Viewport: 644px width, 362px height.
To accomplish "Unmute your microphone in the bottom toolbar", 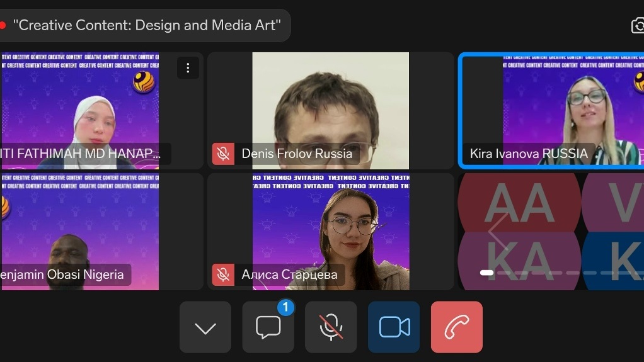I will tap(331, 327).
